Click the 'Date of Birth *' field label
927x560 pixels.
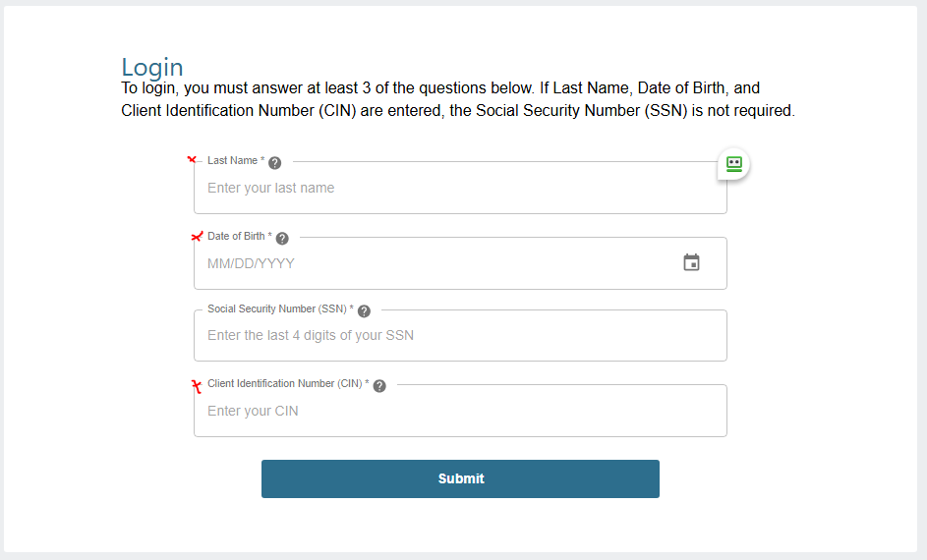[x=240, y=237]
